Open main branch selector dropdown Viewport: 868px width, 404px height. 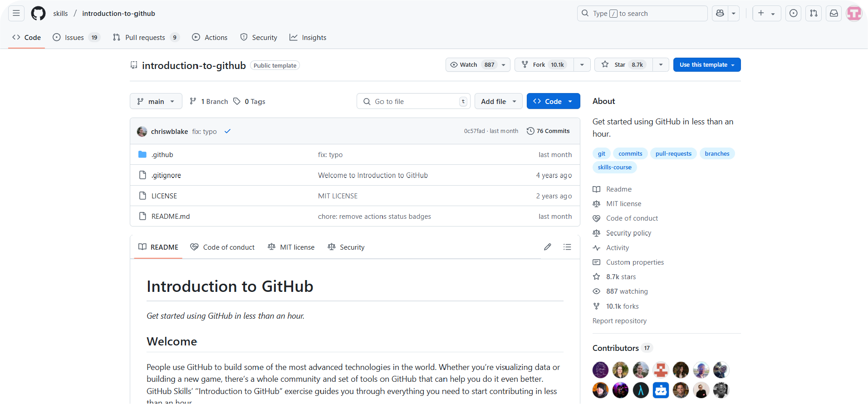click(x=156, y=101)
